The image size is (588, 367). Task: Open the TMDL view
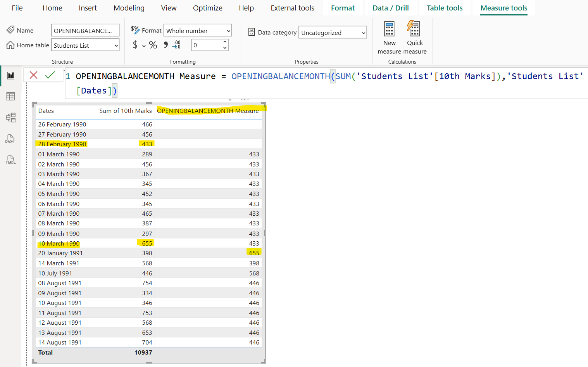[10, 159]
